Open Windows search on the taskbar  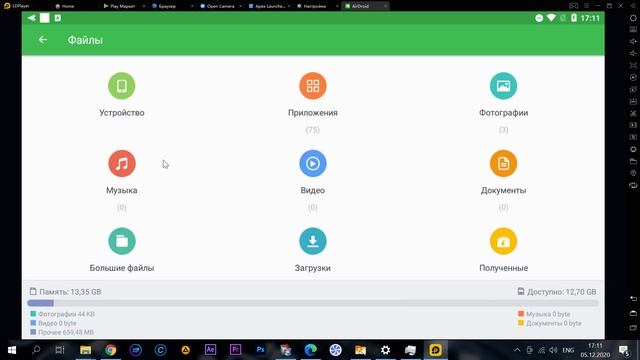click(x=36, y=350)
